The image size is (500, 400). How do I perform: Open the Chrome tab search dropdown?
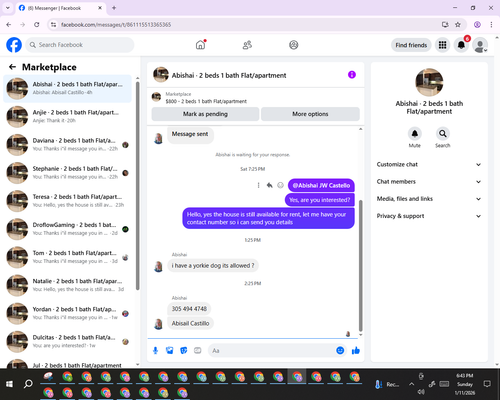[x=8, y=8]
